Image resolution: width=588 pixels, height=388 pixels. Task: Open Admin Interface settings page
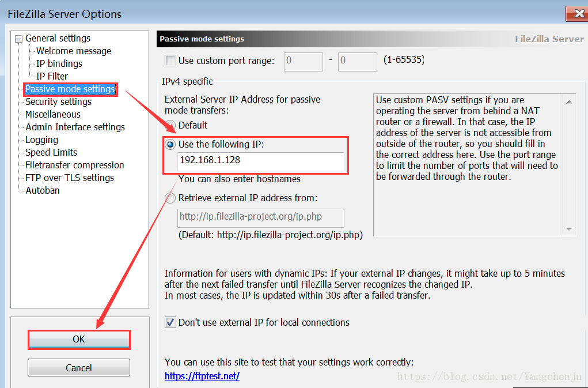75,127
